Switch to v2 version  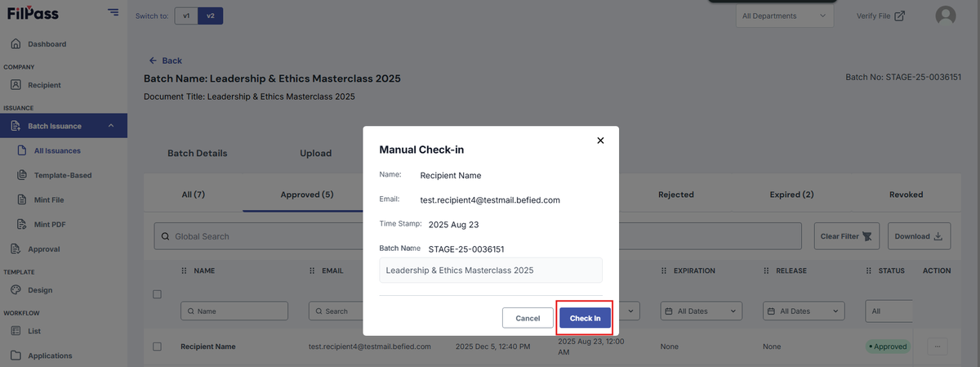(211, 16)
